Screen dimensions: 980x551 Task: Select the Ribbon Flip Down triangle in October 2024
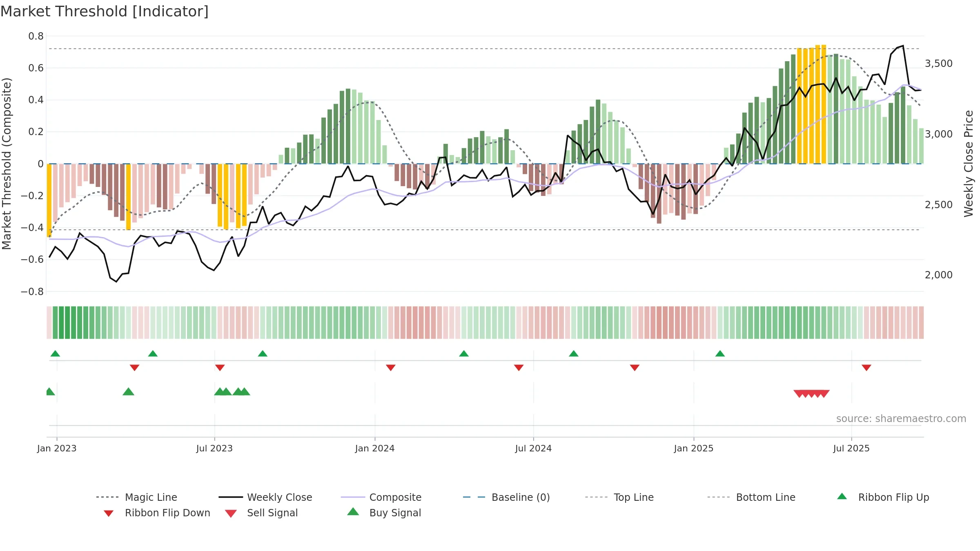point(635,368)
